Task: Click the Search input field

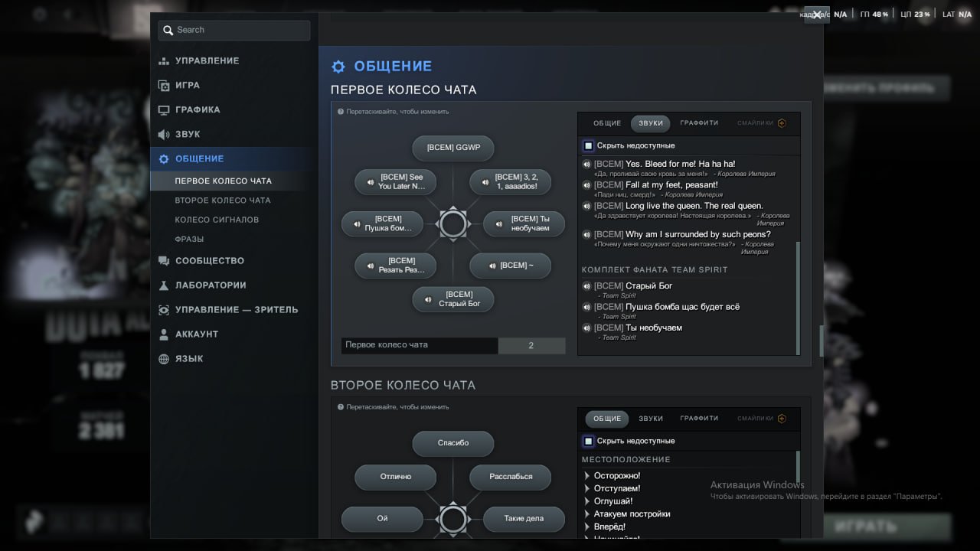Action: tap(234, 30)
